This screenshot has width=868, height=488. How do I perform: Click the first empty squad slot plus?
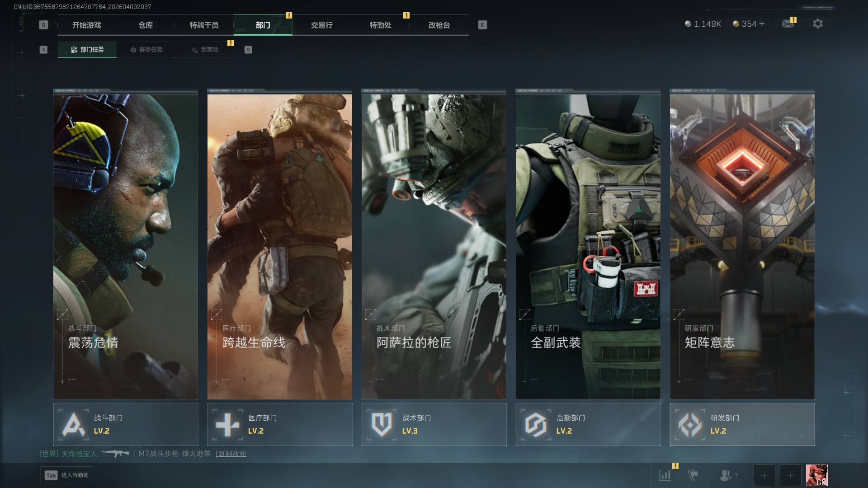coord(764,475)
